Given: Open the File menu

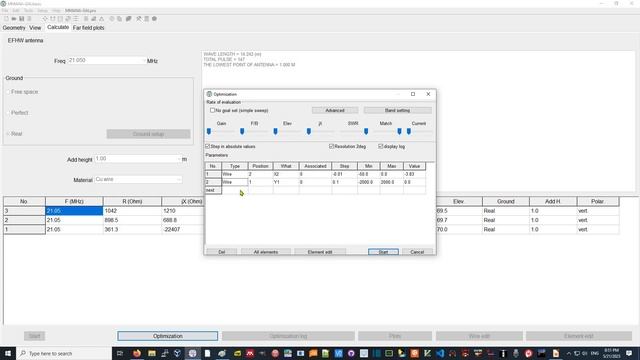Looking at the screenshot, I should click(x=4, y=11).
